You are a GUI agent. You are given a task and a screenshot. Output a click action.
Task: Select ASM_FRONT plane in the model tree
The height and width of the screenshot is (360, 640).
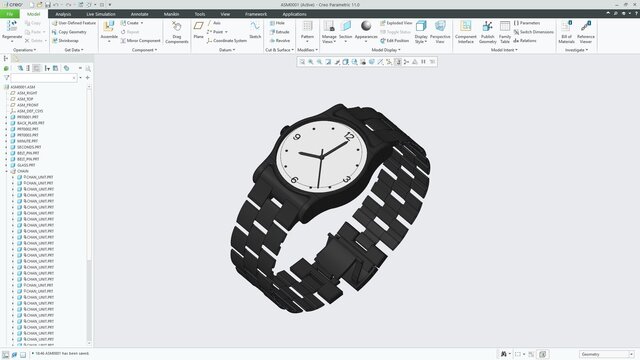28,105
